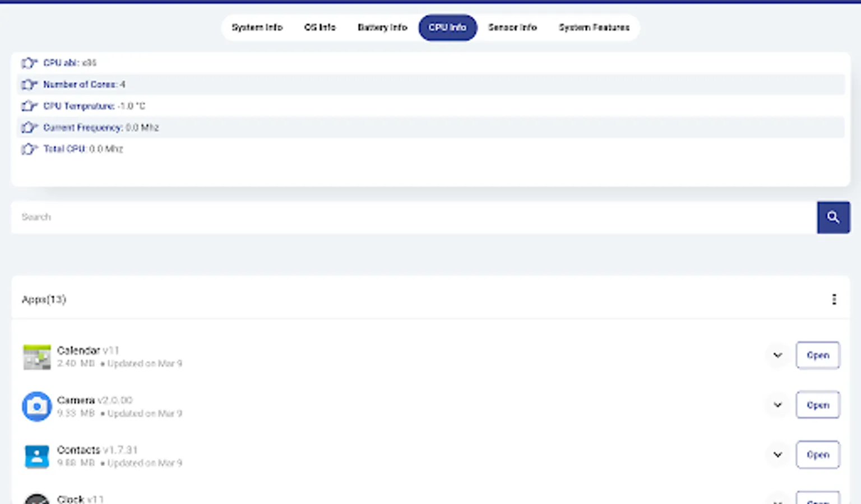
Task: Click the Camera app icon
Action: click(36, 406)
